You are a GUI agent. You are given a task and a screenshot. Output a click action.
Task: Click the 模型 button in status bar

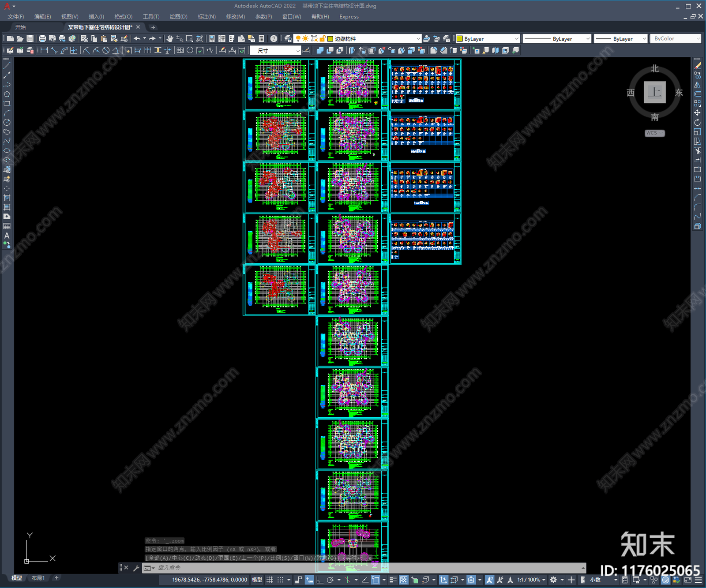[257, 580]
